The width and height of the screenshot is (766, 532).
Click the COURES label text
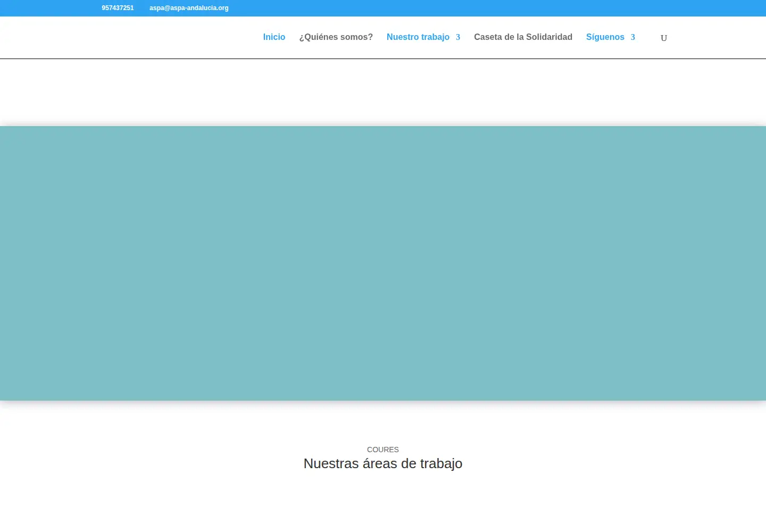point(383,450)
